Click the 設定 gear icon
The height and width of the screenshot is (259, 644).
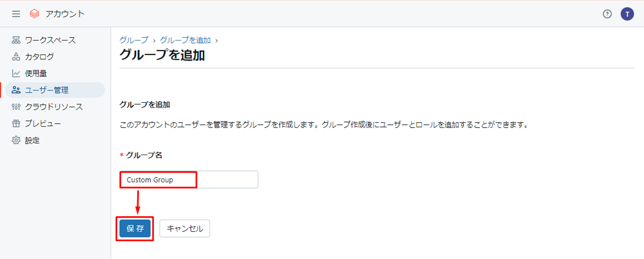16,140
